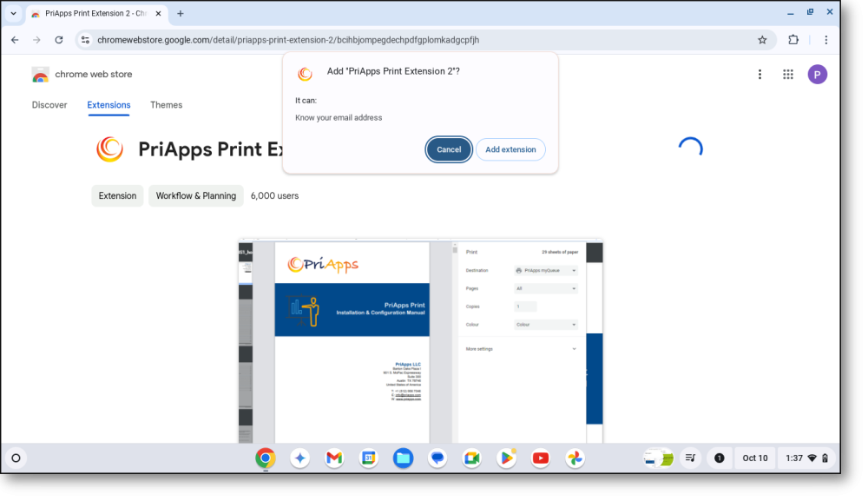Click the Extension category chip
Viewport: 868px width, 501px height.
tap(117, 196)
